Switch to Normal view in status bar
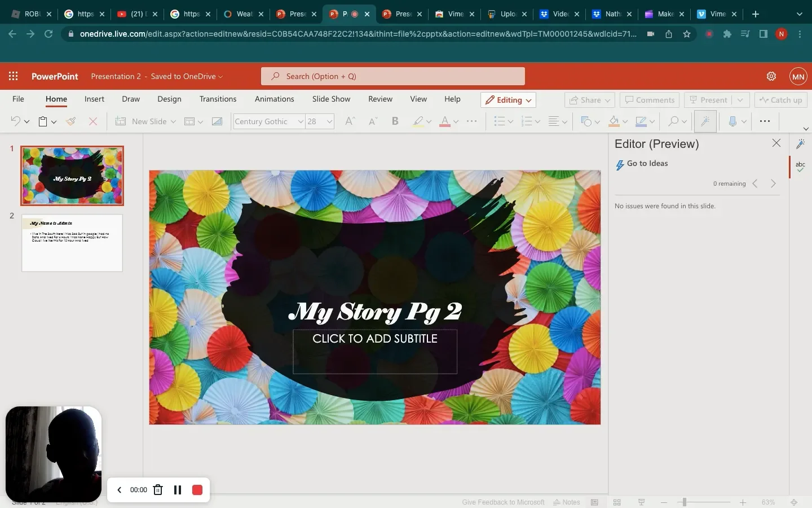Image resolution: width=812 pixels, height=508 pixels. (x=594, y=502)
